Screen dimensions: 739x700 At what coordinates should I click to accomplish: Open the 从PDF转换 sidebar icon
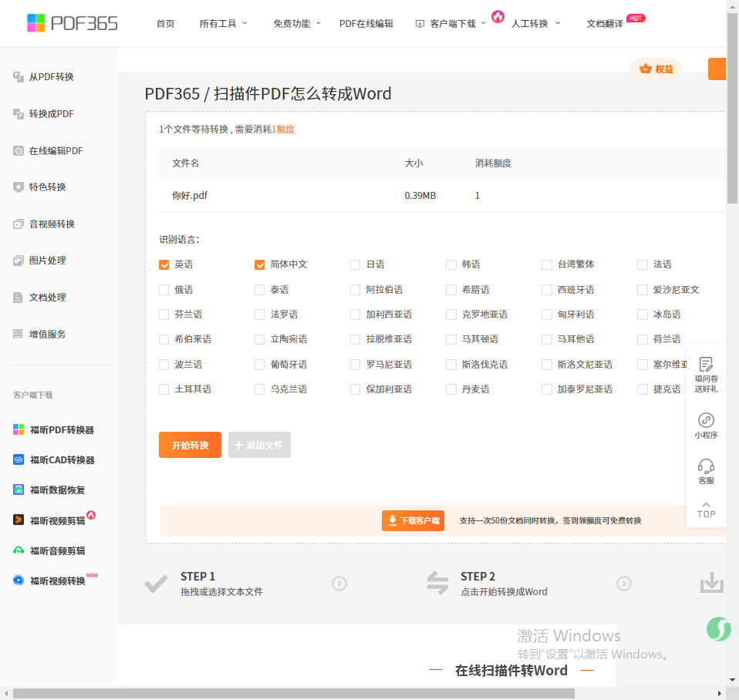point(19,77)
